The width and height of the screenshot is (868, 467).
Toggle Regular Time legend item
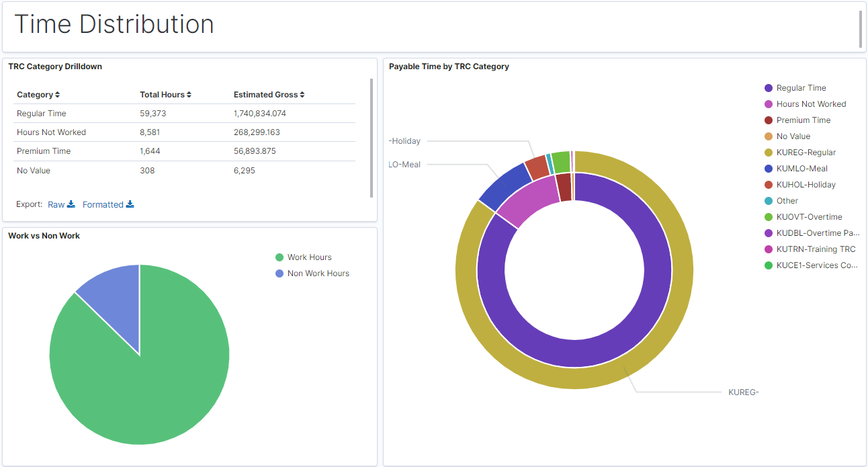pos(795,88)
